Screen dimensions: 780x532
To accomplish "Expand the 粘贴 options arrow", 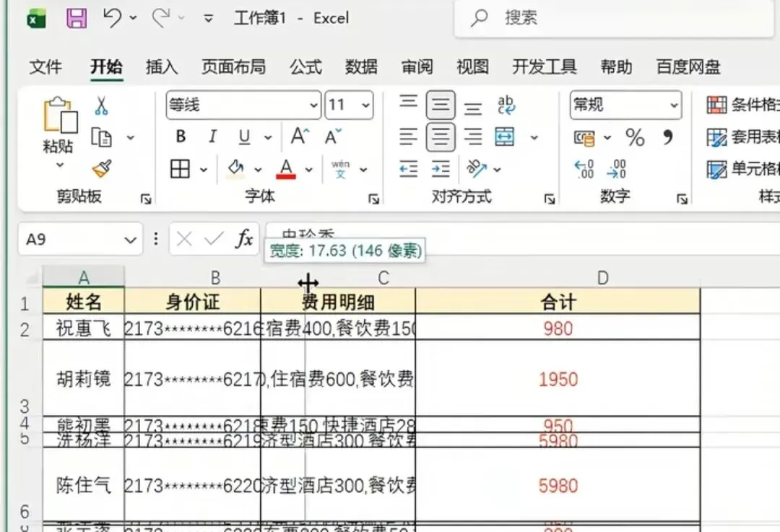I will pos(60,165).
